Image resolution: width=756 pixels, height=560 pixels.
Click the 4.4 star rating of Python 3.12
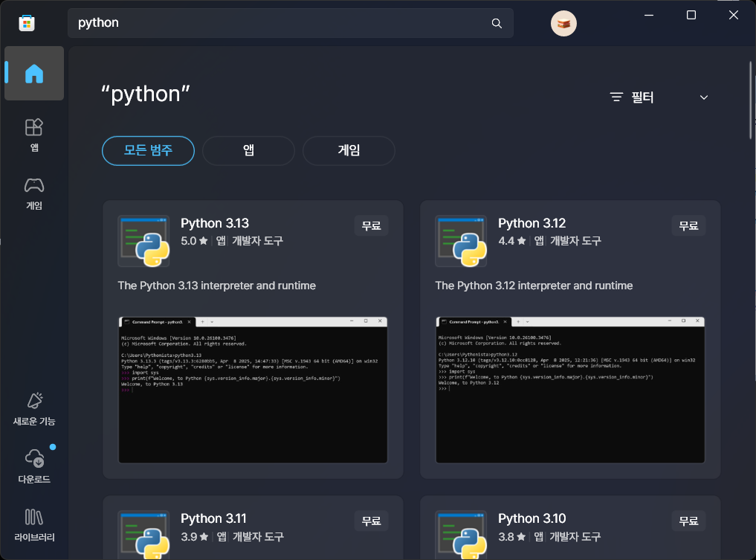click(x=511, y=241)
